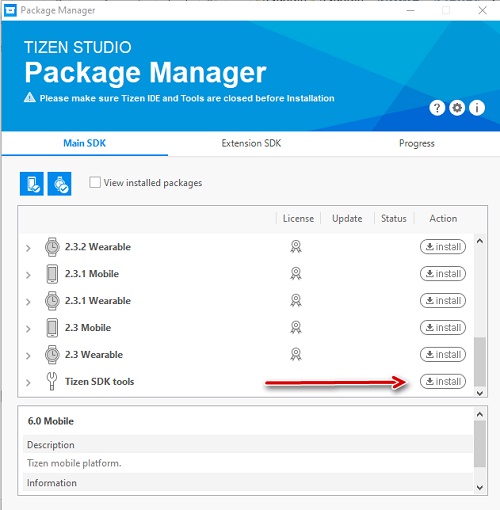Click the description panel scroll down arrow

[x=480, y=487]
